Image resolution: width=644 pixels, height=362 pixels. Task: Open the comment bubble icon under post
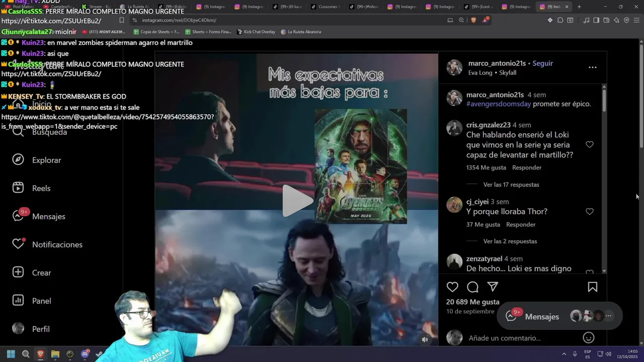click(x=472, y=287)
